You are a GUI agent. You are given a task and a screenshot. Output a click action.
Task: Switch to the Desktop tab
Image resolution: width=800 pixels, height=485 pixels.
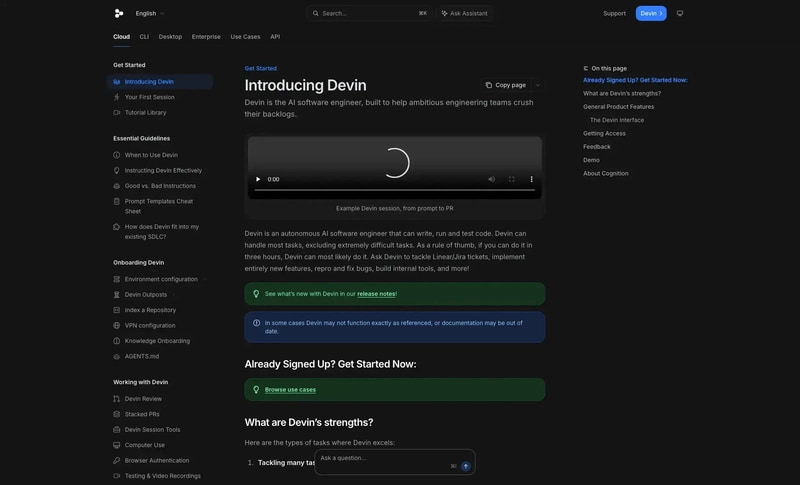(170, 37)
